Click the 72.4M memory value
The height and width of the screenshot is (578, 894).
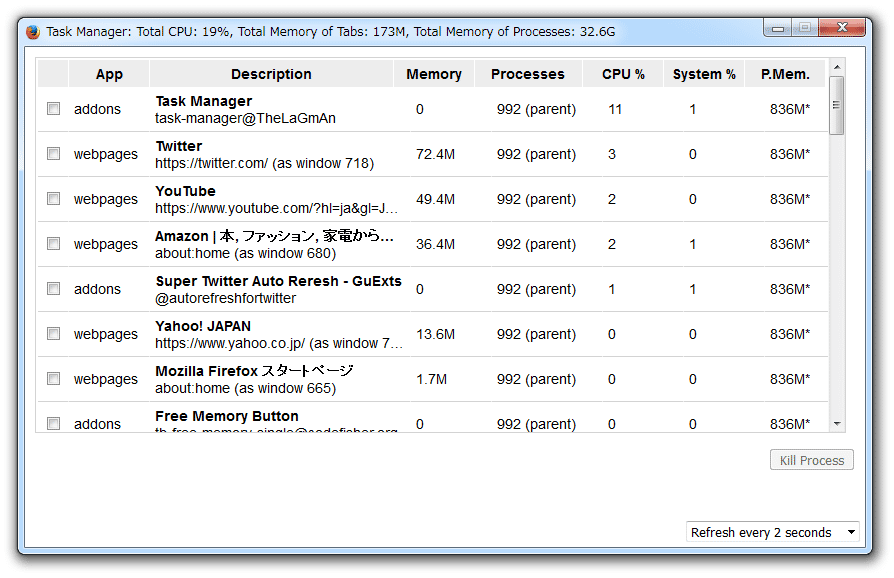436,154
